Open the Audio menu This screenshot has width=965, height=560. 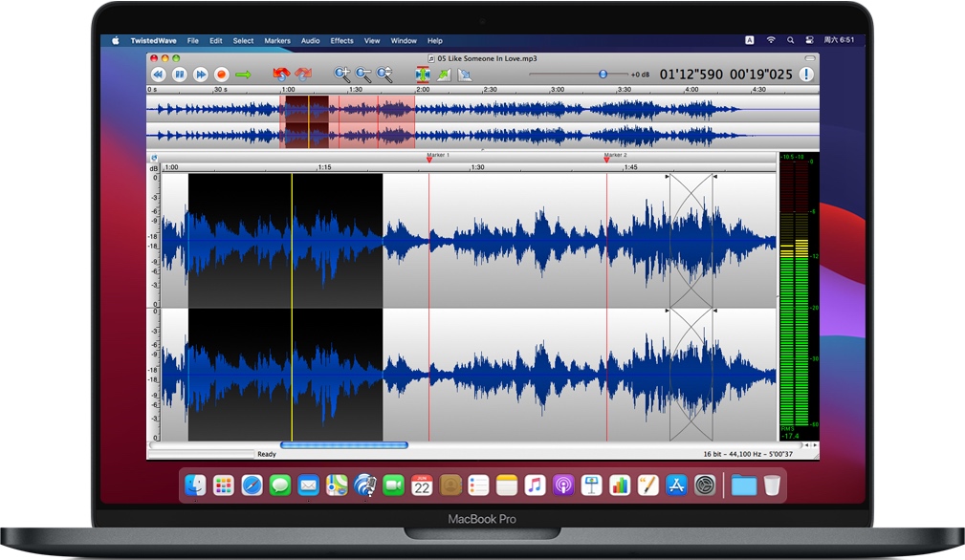point(310,40)
